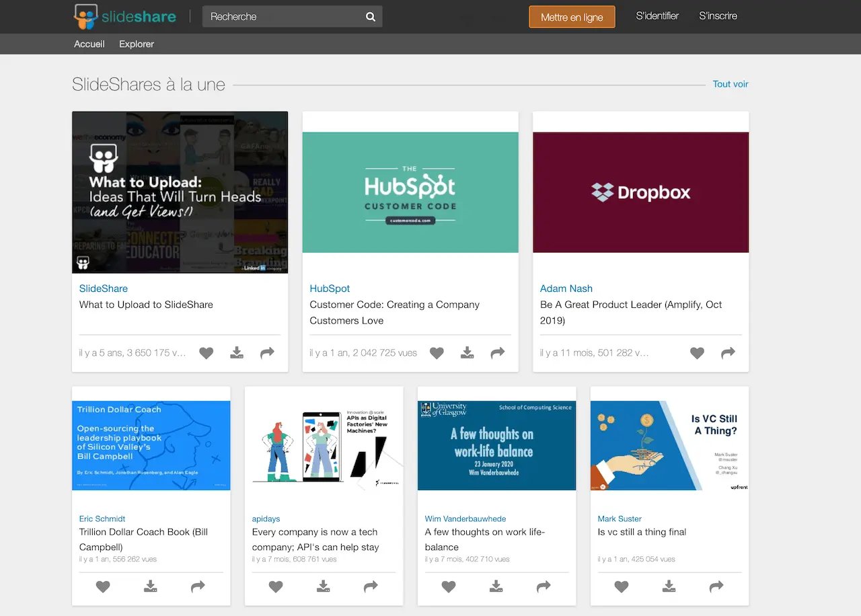Click the SlideShares à la une heading
Image resolution: width=861 pixels, height=616 pixels.
[149, 85]
